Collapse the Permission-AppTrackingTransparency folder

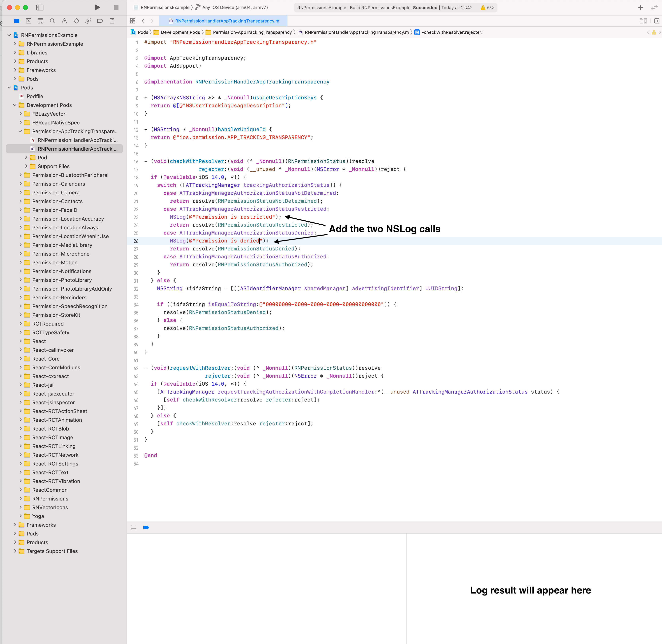(21, 131)
